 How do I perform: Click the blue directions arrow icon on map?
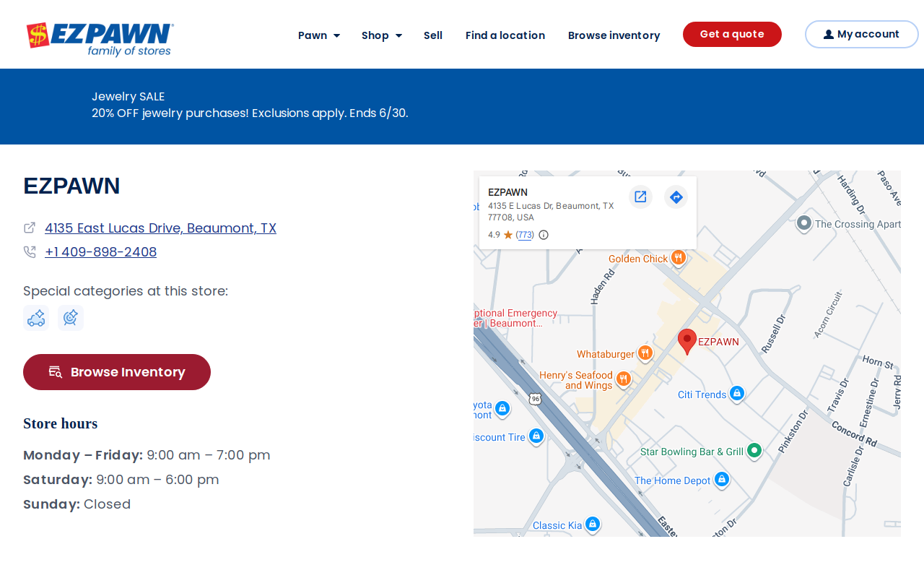pyautogui.click(x=676, y=197)
